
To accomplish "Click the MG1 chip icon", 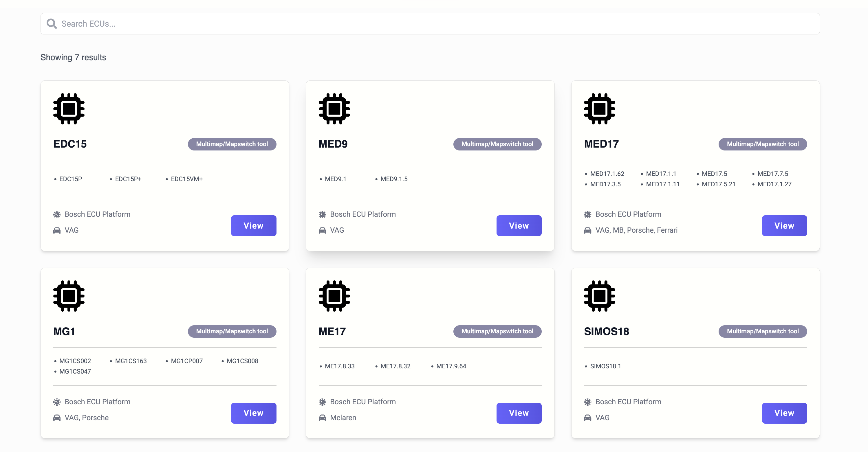I will [x=69, y=296].
